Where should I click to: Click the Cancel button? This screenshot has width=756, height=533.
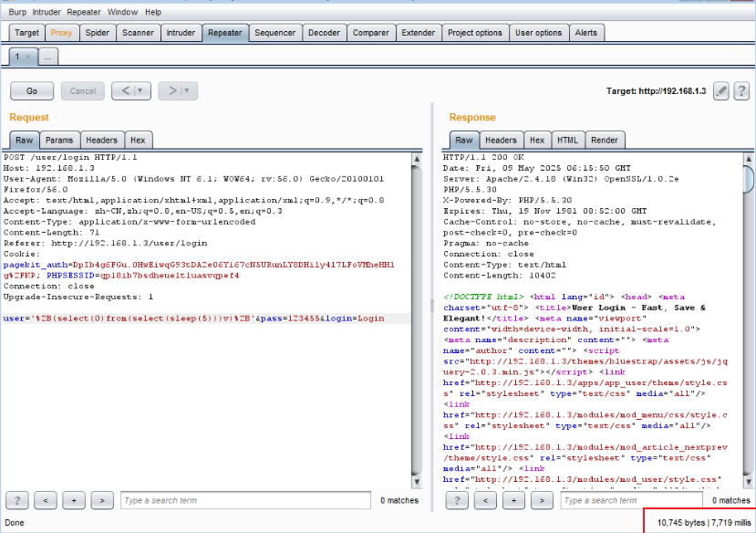83,90
